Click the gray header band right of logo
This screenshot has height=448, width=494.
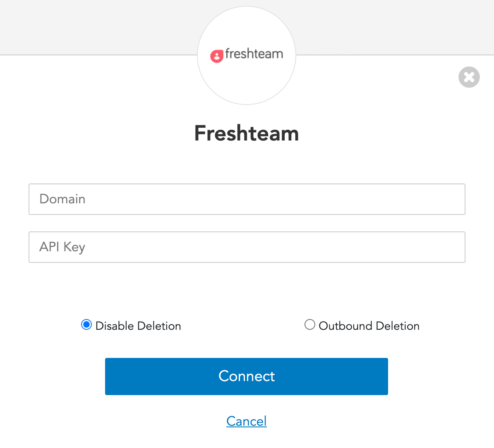coord(393,27)
